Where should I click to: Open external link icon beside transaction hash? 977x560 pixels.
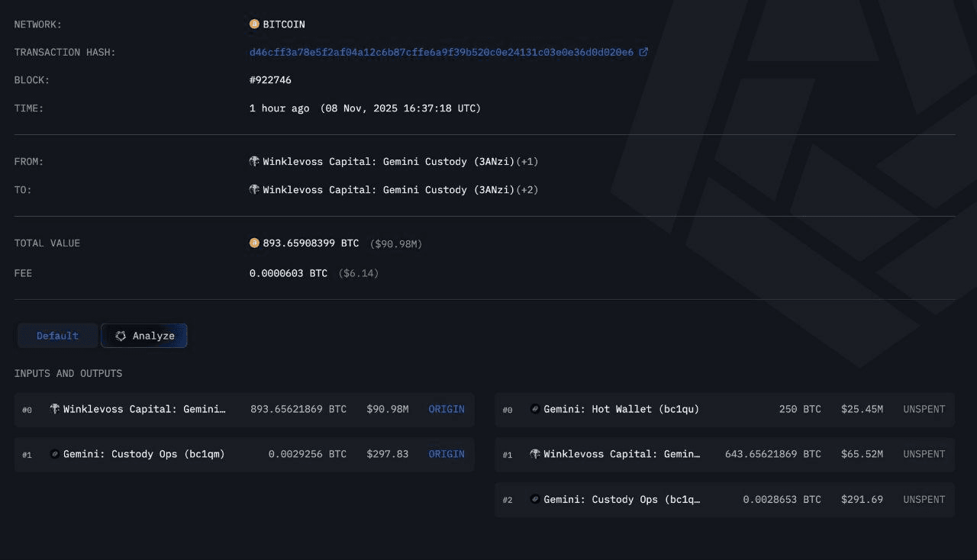643,52
